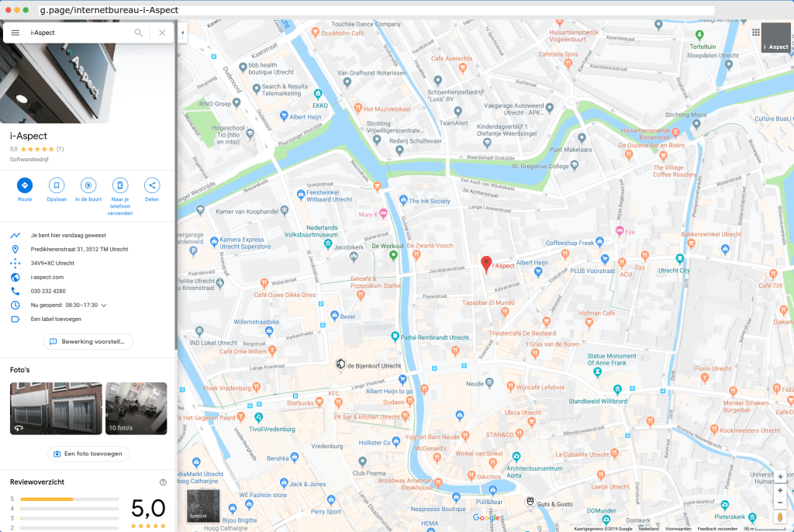Viewport: 794px width, 532px height.
Task: Open the '10 foto's' thumbnail
Action: pos(136,409)
